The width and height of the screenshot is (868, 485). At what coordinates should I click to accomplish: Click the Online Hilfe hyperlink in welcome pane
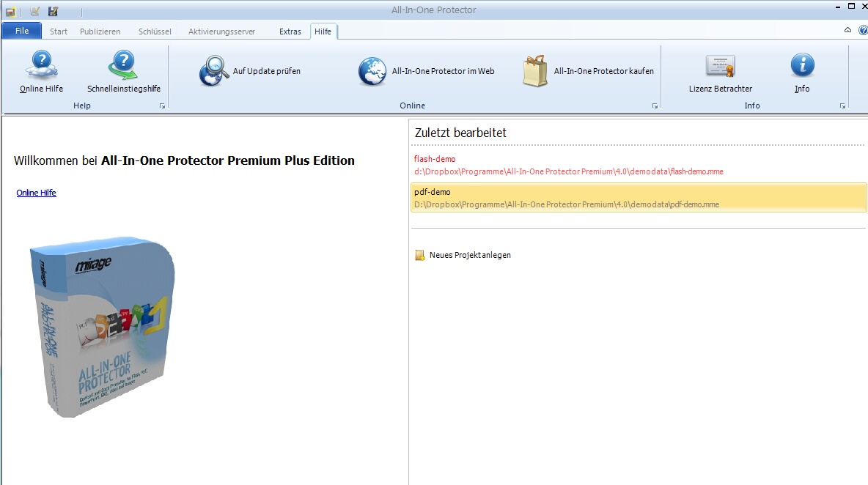pyautogui.click(x=36, y=193)
